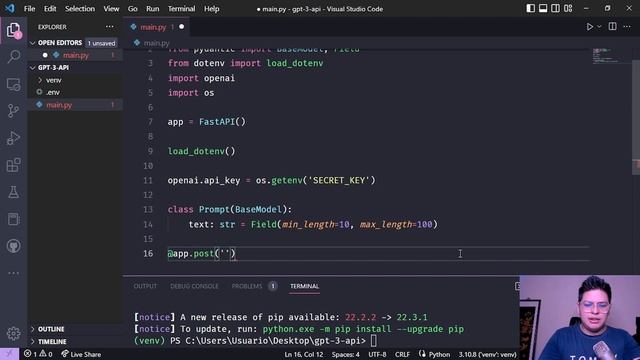640x360 pixels.
Task: Open the Help menu
Action: coord(211,9)
